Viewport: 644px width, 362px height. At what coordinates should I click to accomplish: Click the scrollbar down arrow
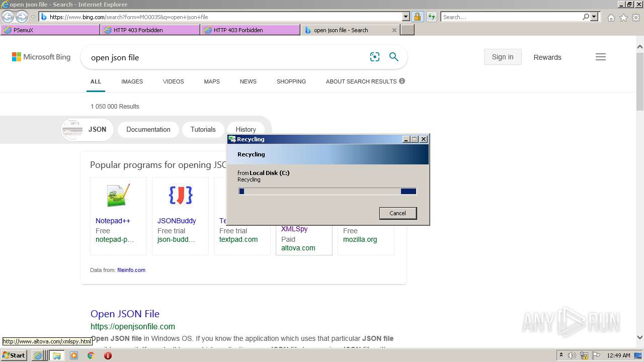click(640, 338)
